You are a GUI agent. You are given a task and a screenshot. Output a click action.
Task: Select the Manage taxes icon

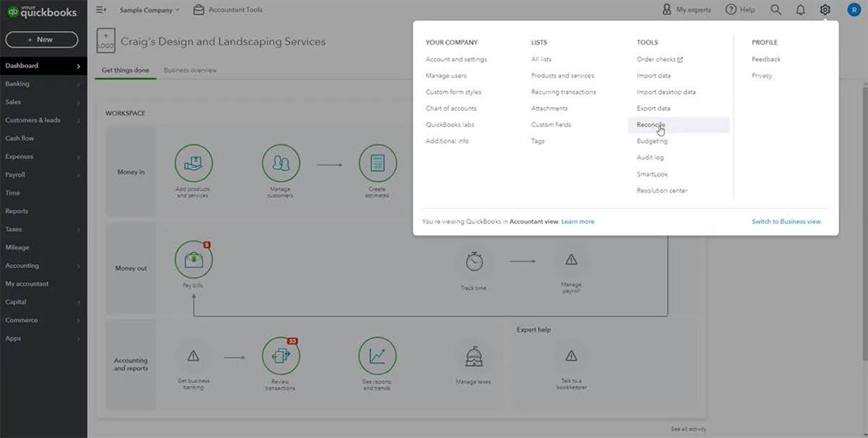point(474,356)
